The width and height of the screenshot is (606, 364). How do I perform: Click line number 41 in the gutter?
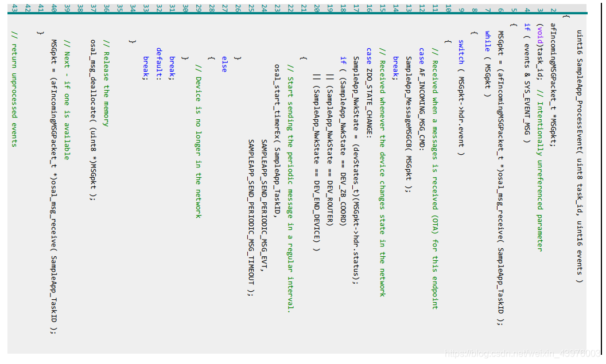(41, 8)
